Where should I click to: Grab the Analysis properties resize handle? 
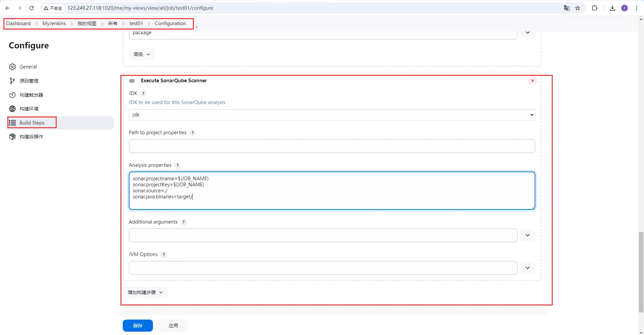tap(533, 207)
